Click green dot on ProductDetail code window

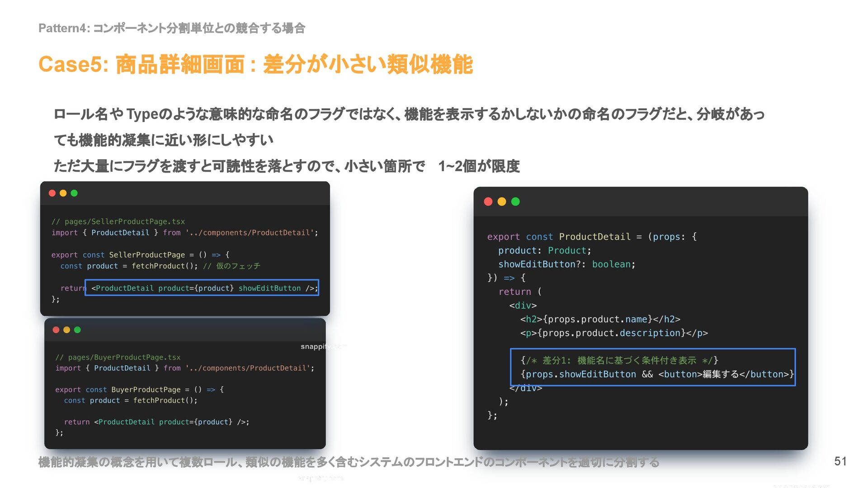[515, 202]
